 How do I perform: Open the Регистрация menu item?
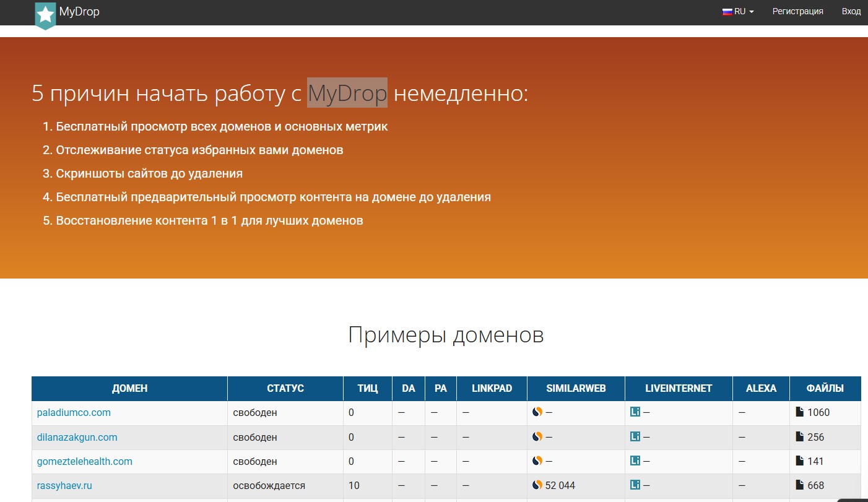pyautogui.click(x=798, y=12)
